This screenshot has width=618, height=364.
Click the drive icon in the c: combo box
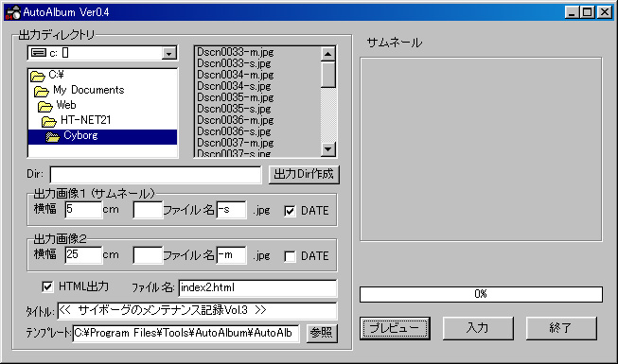[38, 52]
